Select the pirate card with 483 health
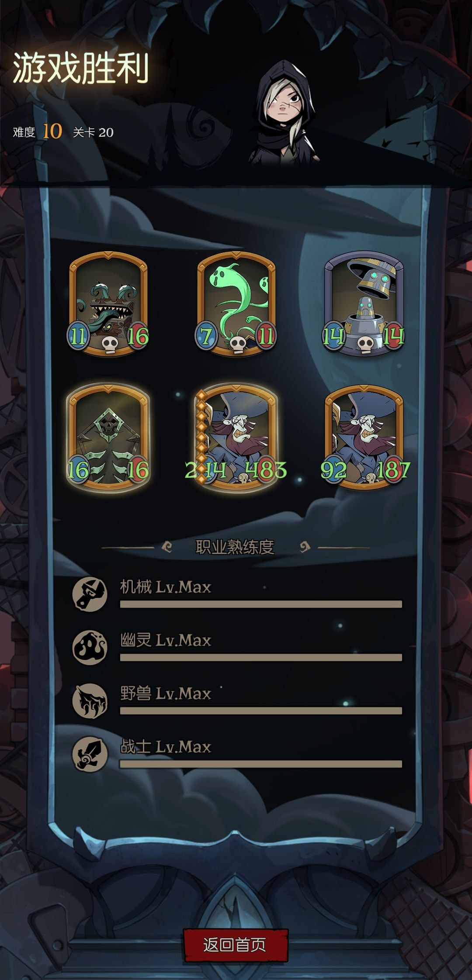The height and width of the screenshot is (980, 472). (x=236, y=438)
